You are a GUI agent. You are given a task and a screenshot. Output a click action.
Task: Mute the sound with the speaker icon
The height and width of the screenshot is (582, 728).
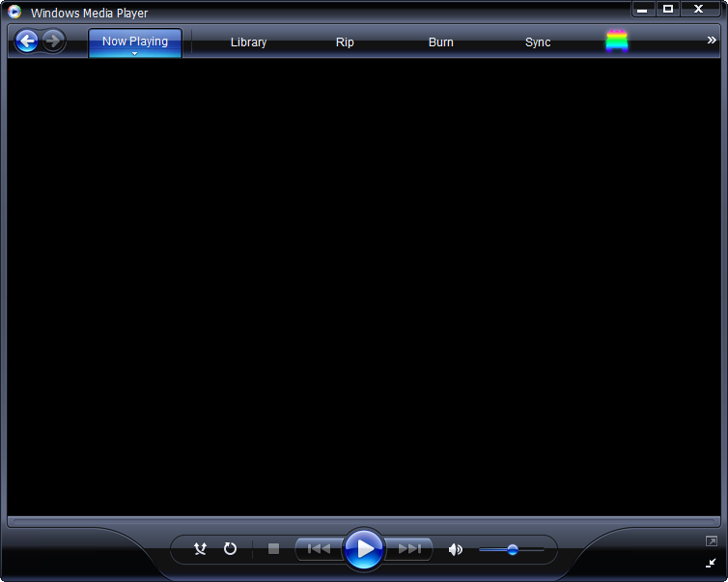(x=456, y=549)
